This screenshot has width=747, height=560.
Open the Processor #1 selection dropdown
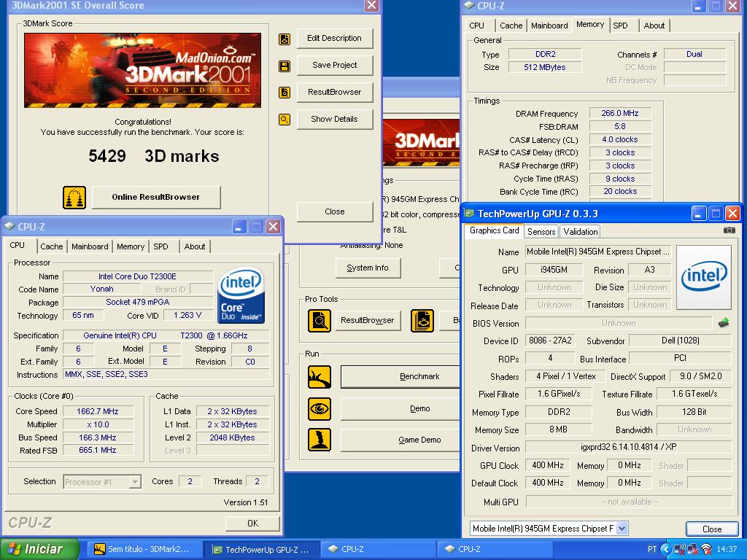point(135,482)
